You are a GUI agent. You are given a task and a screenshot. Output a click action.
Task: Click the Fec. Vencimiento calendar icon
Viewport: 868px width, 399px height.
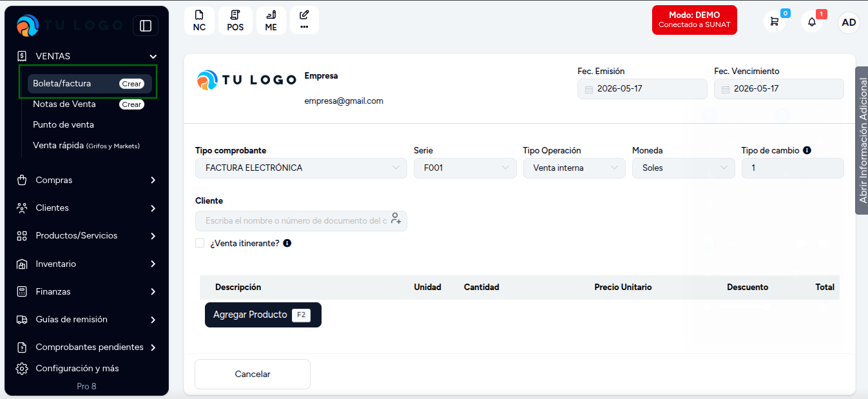pyautogui.click(x=725, y=89)
